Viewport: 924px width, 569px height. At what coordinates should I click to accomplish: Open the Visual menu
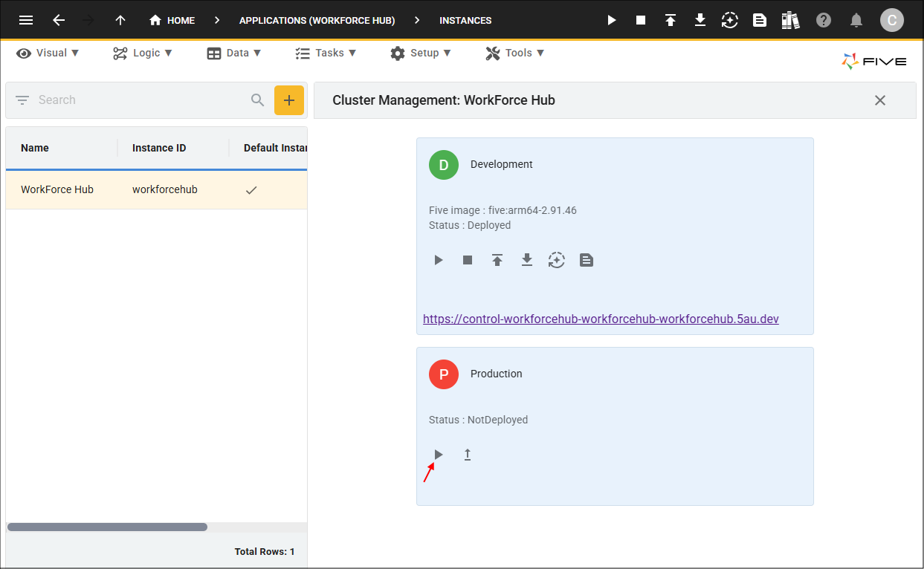click(48, 53)
